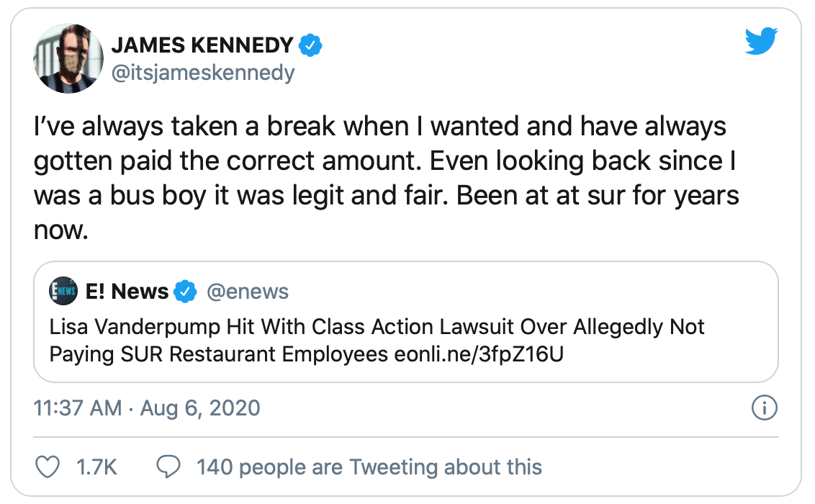
Task: Click the E! News verified badge
Action: coord(186,292)
